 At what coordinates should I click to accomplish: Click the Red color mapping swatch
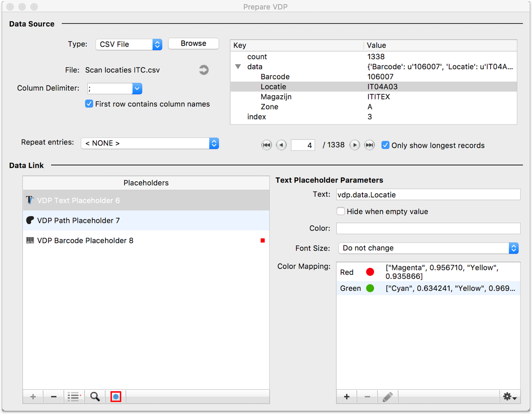370,272
